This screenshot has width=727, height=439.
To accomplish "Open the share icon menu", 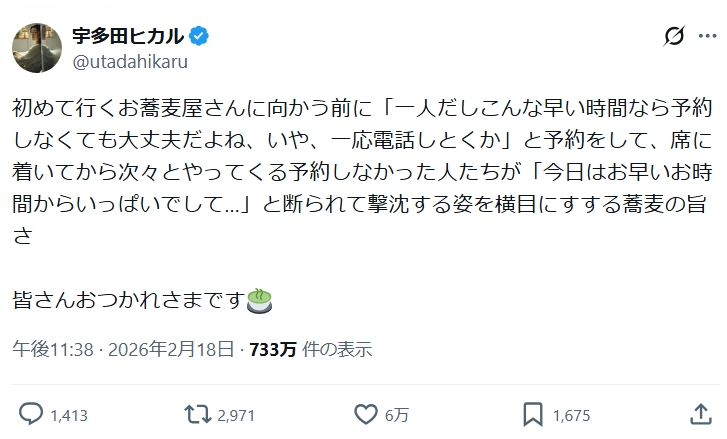I will click(700, 414).
